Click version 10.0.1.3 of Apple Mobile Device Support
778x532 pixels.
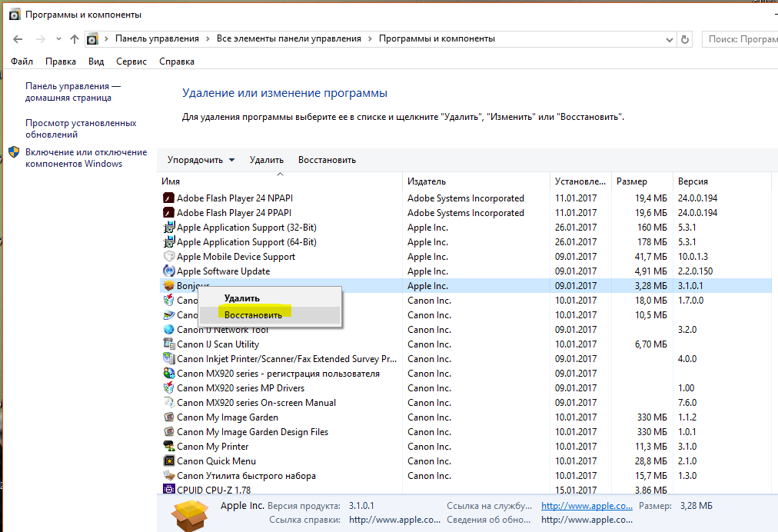click(x=693, y=257)
